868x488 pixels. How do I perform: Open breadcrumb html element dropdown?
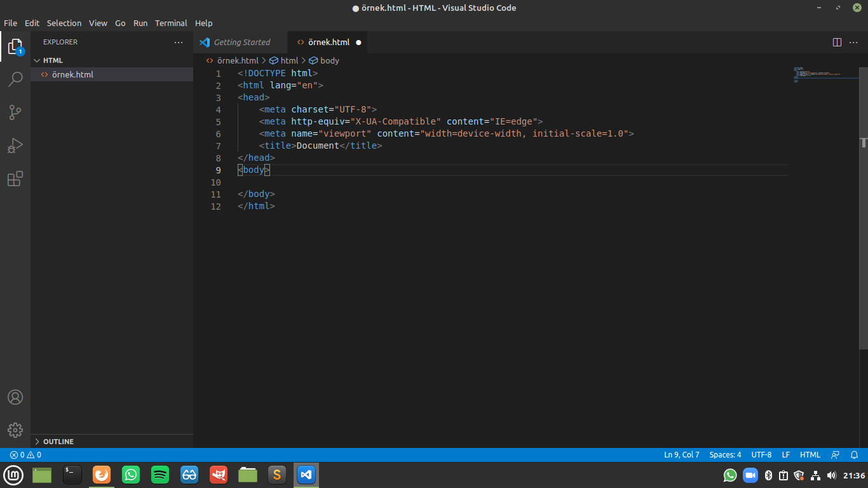coord(284,60)
